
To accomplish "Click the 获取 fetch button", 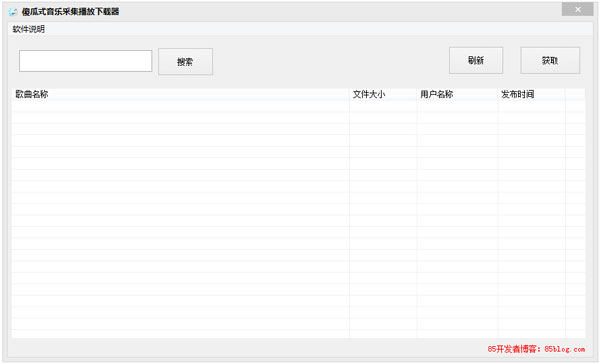I will coord(550,60).
